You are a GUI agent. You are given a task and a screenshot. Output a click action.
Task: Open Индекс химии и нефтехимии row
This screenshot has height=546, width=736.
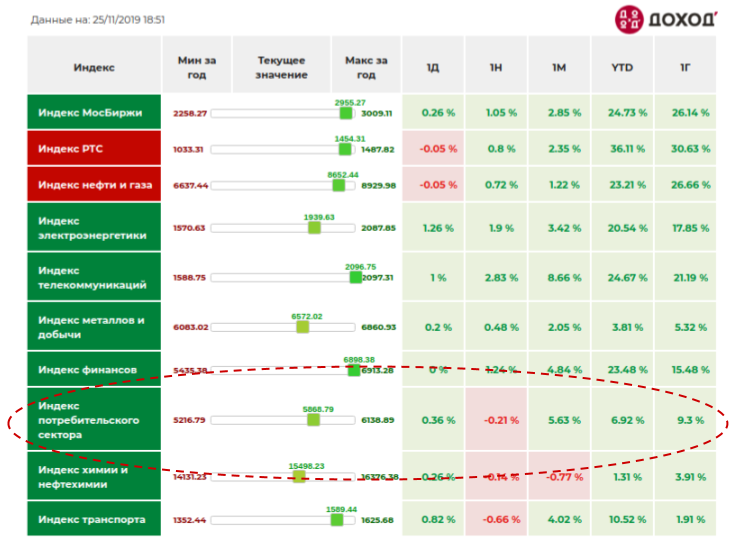94,477
